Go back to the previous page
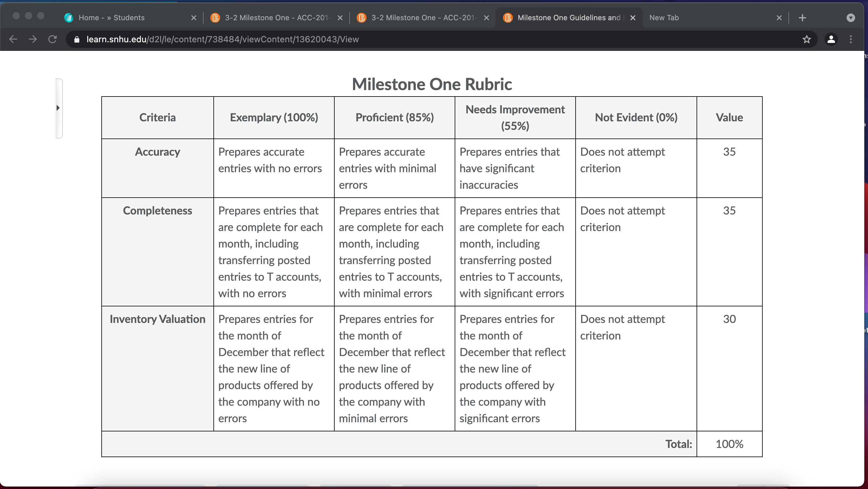Screen dimensions: 868x489 click(13, 40)
